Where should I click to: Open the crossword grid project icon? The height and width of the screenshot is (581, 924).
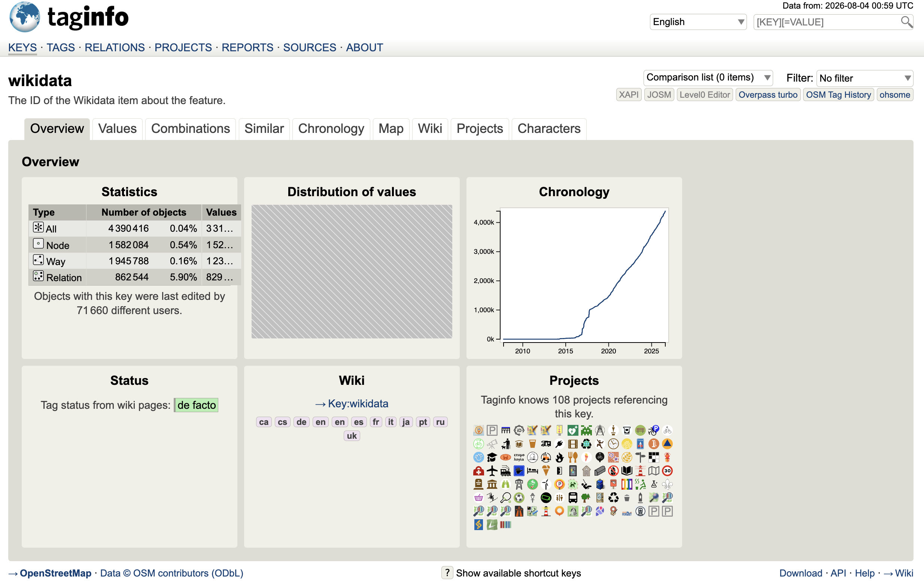[653, 457]
